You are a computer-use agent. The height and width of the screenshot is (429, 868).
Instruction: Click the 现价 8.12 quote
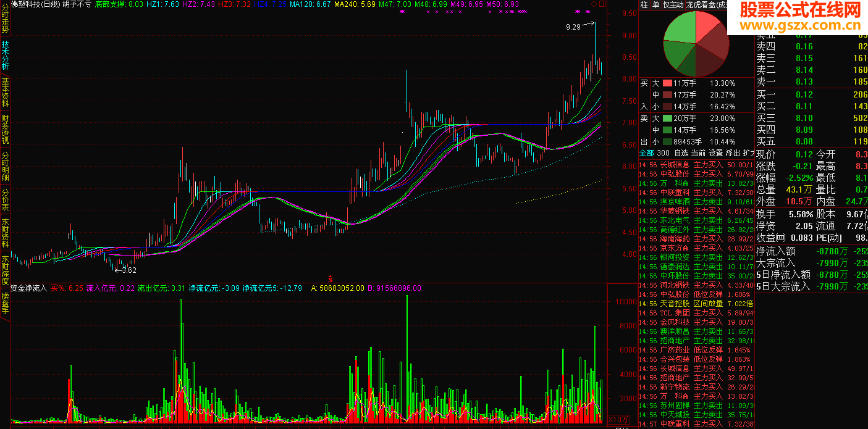tap(785, 154)
